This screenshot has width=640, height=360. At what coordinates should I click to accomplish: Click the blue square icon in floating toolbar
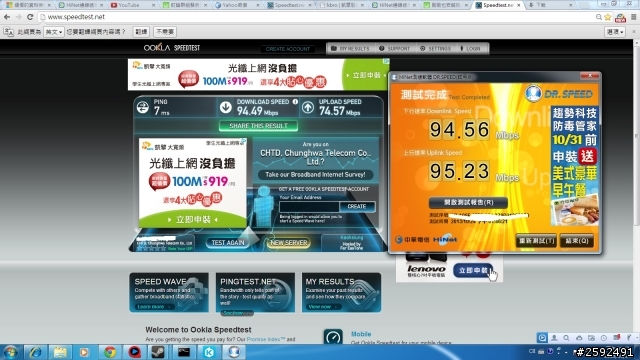(542, 338)
